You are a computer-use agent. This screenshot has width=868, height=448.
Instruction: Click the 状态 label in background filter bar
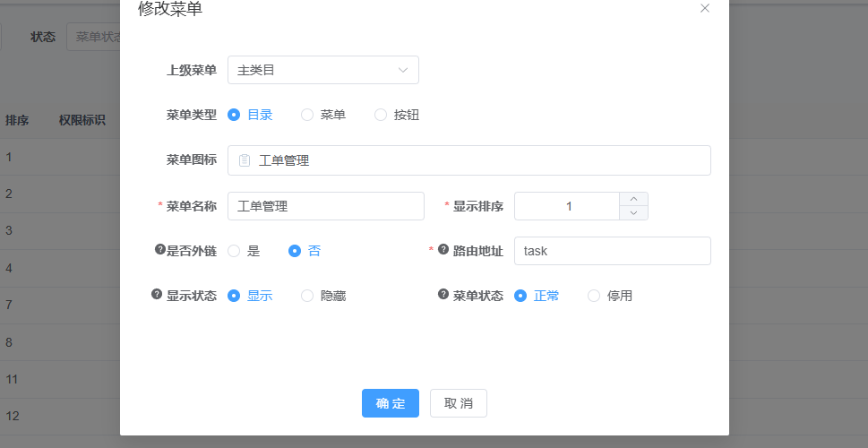point(43,37)
